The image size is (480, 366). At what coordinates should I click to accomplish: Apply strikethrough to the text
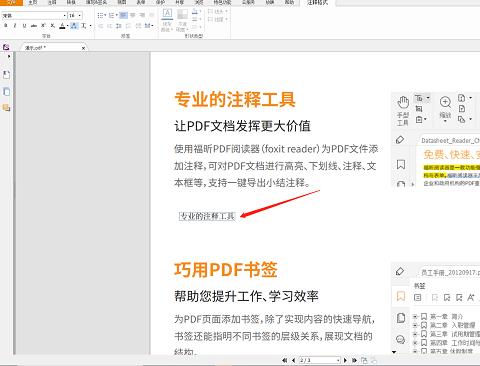coord(34,26)
